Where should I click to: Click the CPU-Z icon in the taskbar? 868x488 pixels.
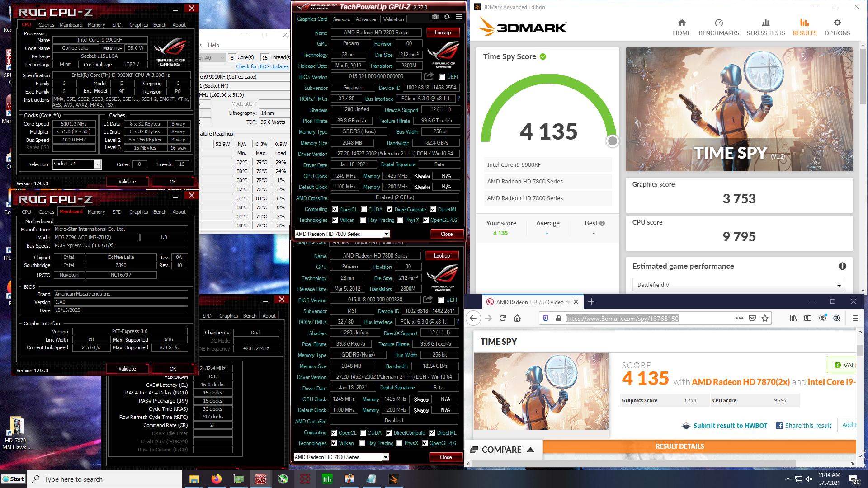point(261,479)
